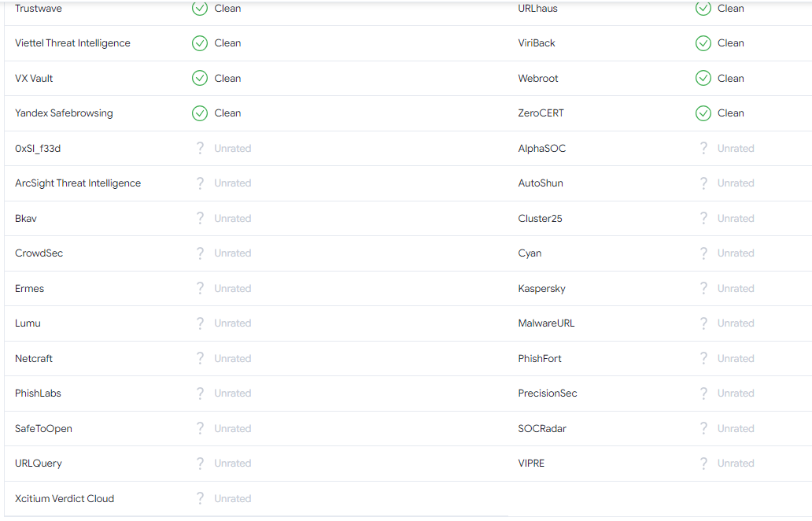Click the ArcSight Threat Intelligence label

tap(78, 183)
